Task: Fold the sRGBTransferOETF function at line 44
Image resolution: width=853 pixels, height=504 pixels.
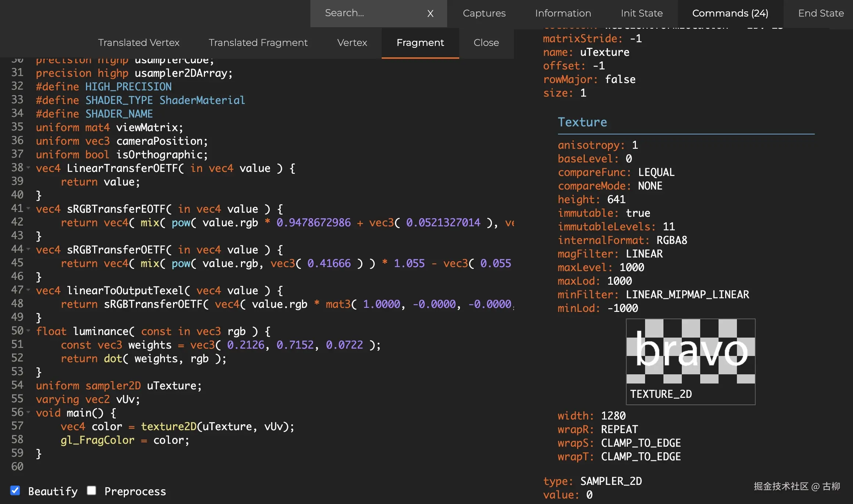Action: pos(28,249)
